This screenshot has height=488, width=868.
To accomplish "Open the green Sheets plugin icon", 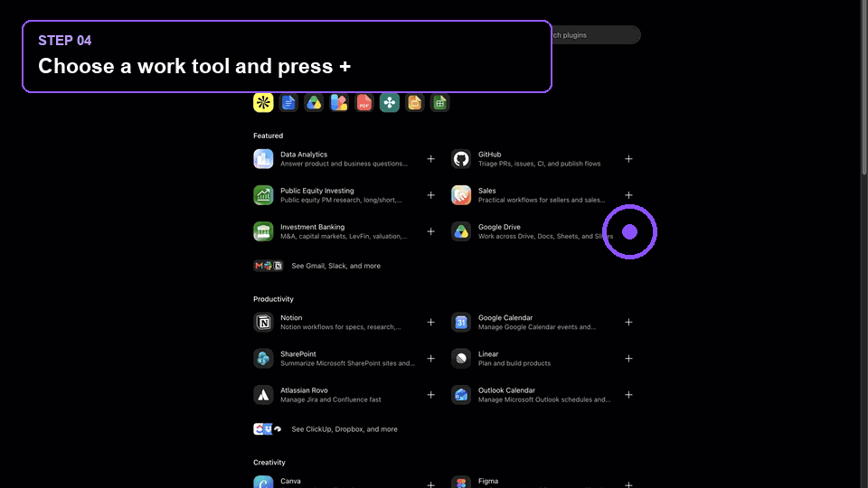I will coord(440,102).
